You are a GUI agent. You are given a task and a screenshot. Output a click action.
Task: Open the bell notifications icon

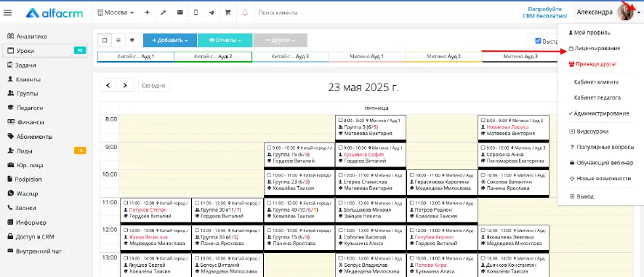pyautogui.click(x=245, y=13)
